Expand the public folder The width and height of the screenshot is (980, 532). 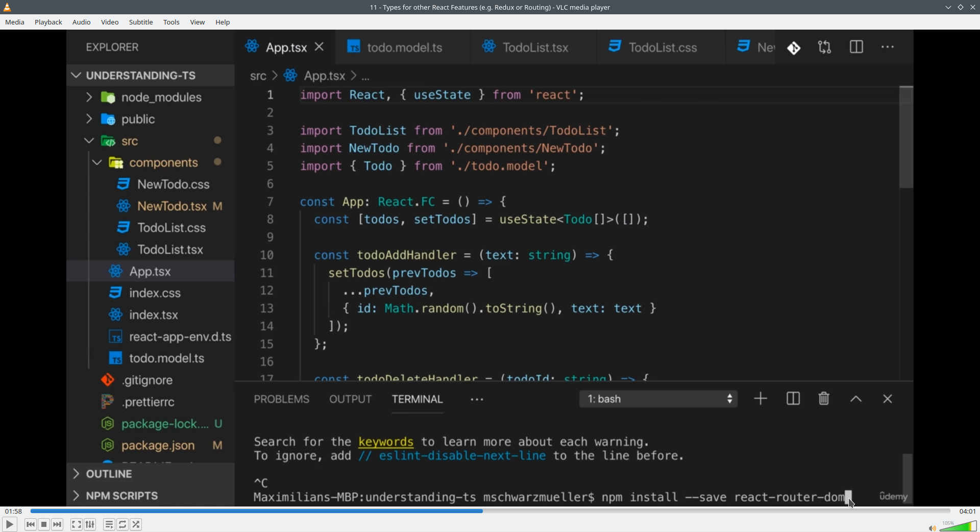pos(89,119)
